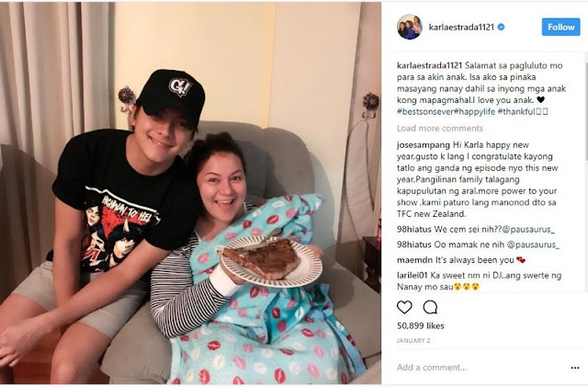Click the comments scrollbar on right edge
Viewport: 588px width, 387px height.
click(586, 105)
